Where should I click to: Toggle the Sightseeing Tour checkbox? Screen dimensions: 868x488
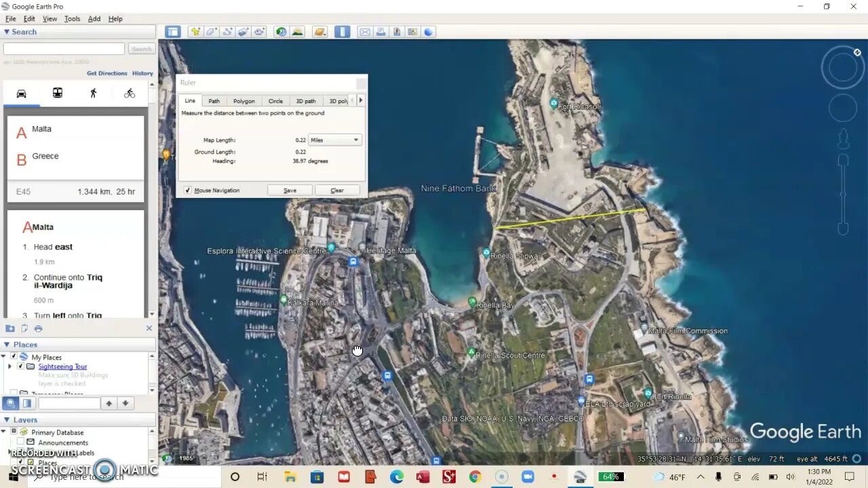[x=20, y=367]
